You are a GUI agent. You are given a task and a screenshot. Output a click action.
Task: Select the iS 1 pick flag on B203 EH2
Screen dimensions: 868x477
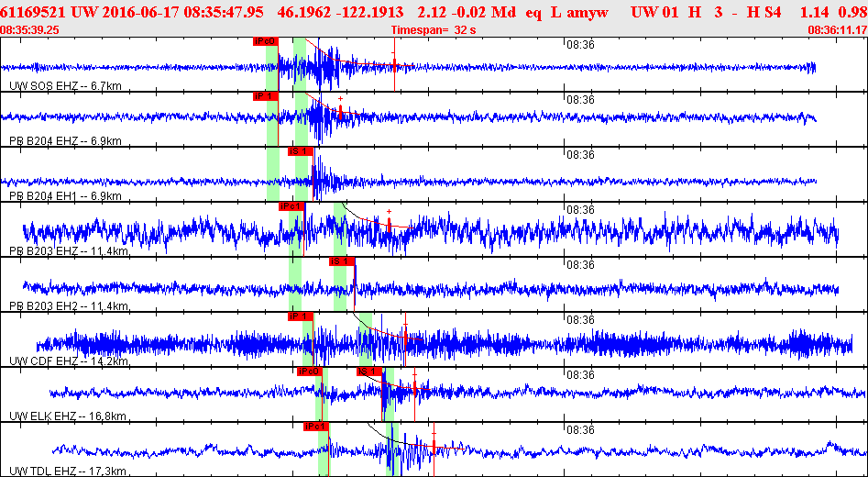(x=342, y=261)
